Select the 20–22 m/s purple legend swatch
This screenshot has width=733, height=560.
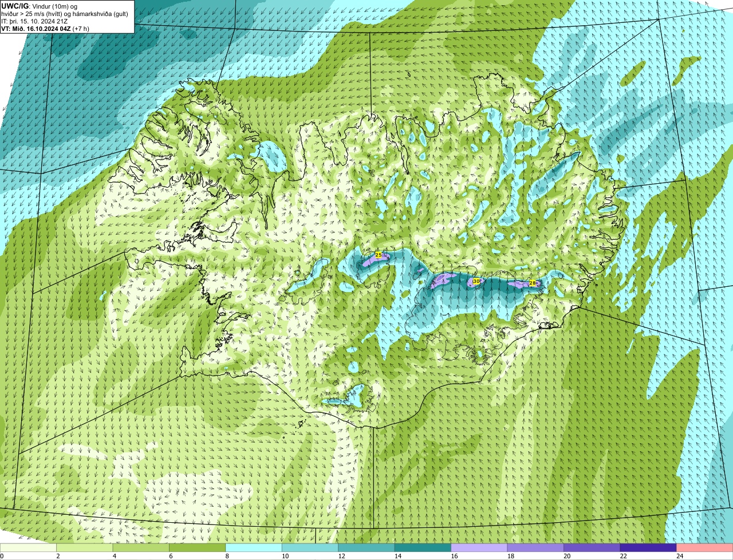coord(592,547)
